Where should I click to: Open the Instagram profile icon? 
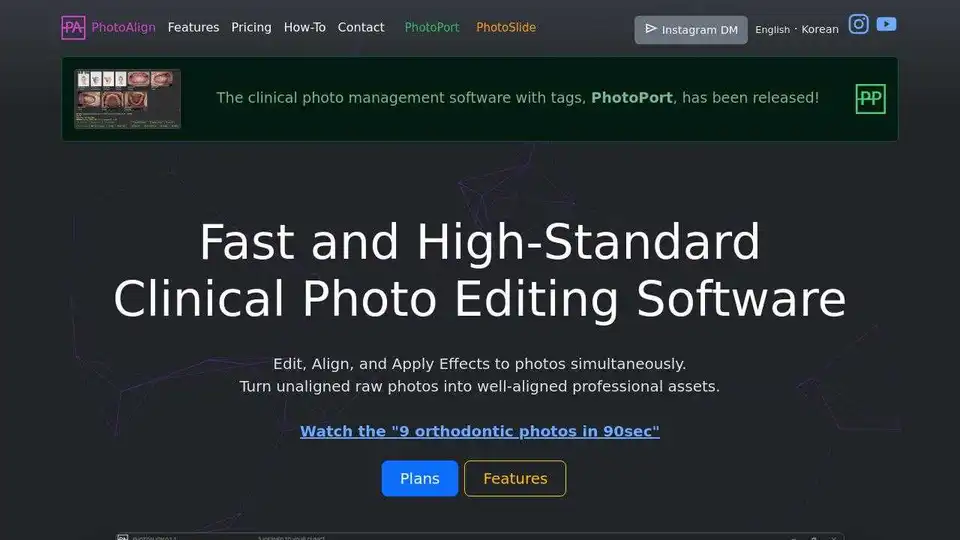[x=858, y=24]
